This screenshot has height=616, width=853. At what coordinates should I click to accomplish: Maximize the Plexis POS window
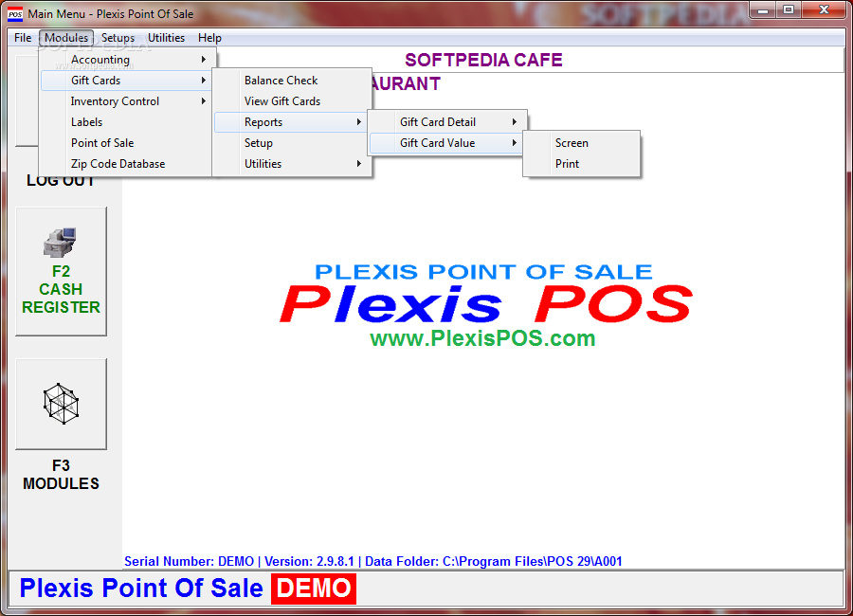[789, 10]
